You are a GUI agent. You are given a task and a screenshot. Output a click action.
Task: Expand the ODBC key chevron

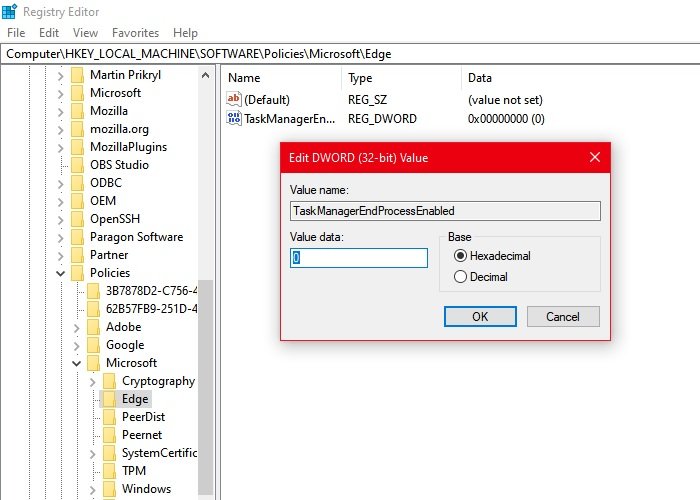(61, 184)
